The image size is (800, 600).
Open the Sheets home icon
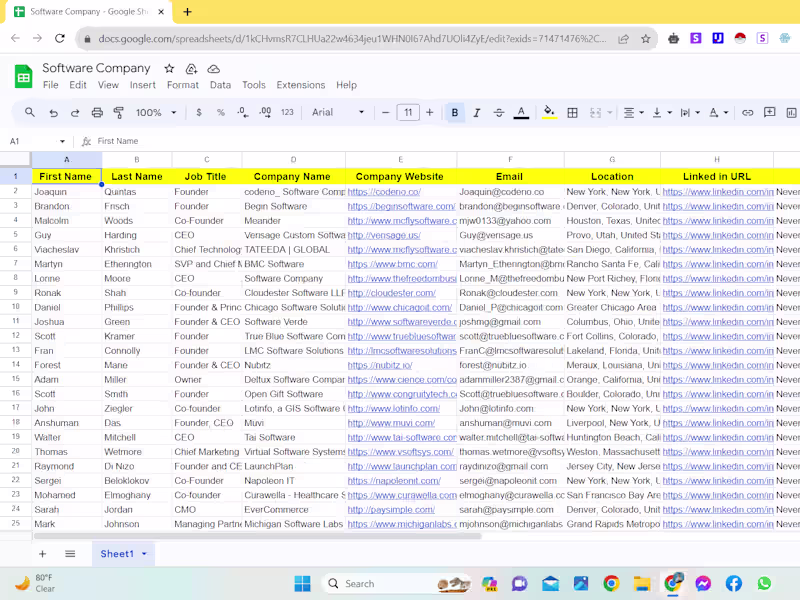[23, 77]
